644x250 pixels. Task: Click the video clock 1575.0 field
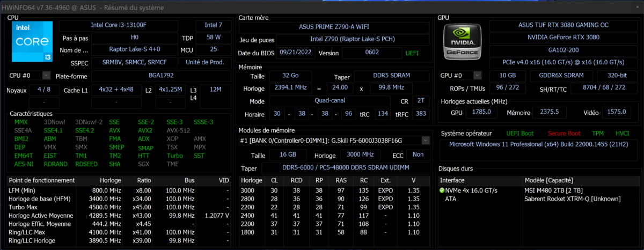[x=617, y=112]
